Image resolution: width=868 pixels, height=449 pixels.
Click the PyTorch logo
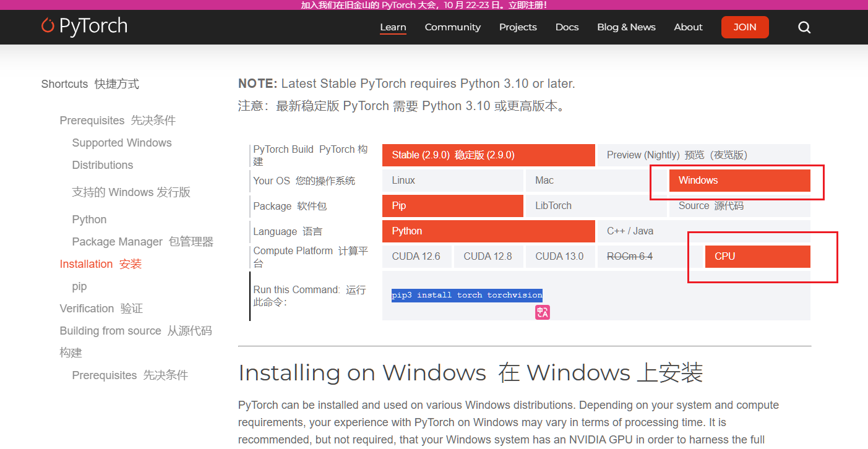coord(84,27)
